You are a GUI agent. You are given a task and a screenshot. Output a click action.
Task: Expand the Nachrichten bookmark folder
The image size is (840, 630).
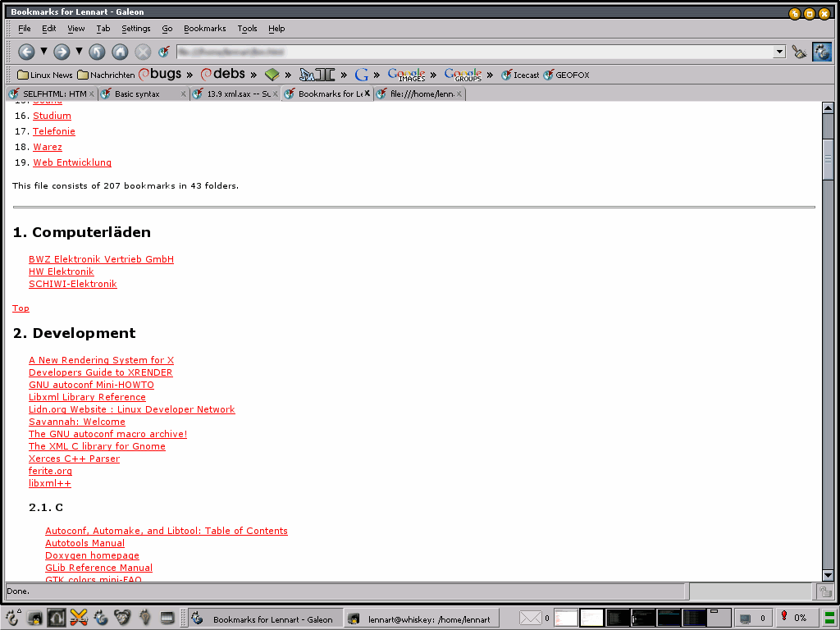[x=106, y=75]
